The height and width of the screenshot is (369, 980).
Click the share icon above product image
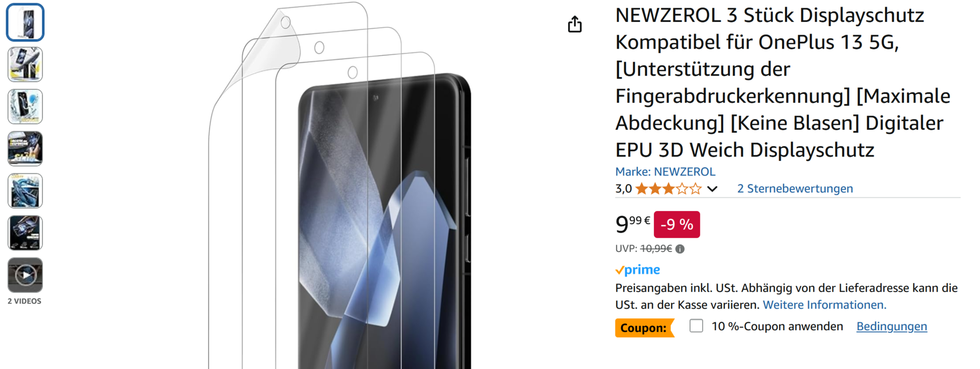[575, 24]
